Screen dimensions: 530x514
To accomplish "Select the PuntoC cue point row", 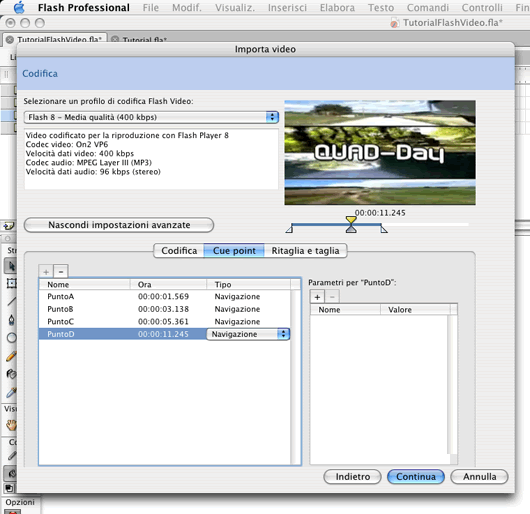I will click(x=165, y=321).
